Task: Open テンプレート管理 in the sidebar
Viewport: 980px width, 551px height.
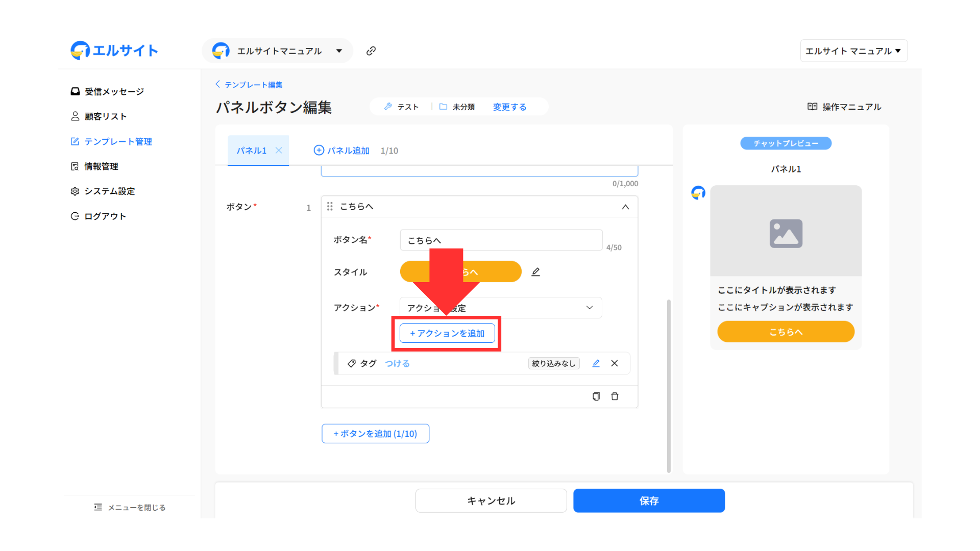Action: coord(118,141)
